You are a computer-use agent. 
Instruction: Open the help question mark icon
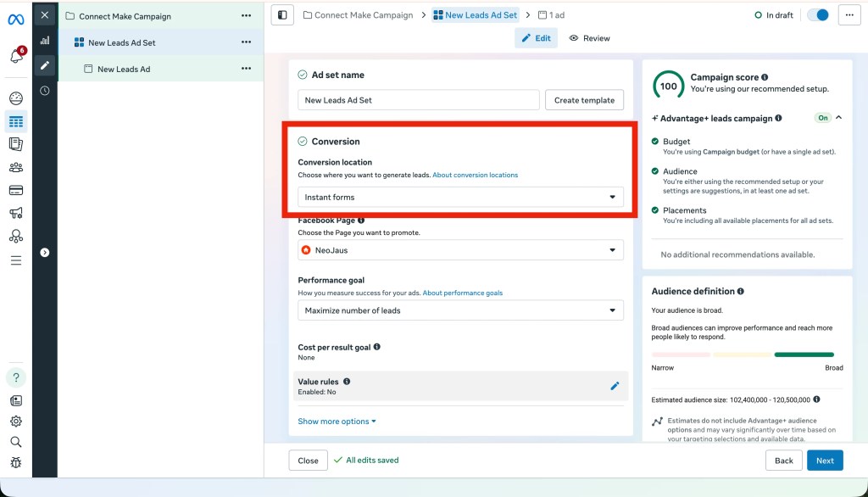coord(15,377)
